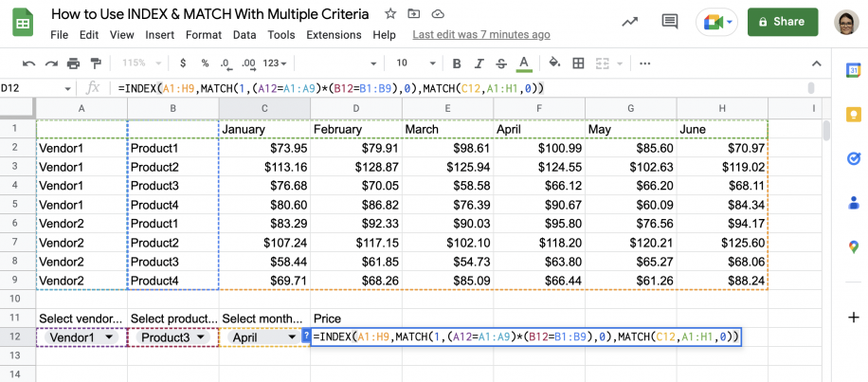Select cell with $66.12

(539, 186)
